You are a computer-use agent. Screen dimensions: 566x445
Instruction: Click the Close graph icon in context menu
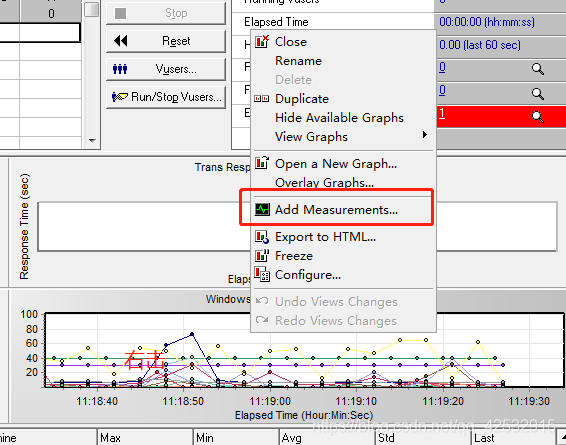coord(262,42)
